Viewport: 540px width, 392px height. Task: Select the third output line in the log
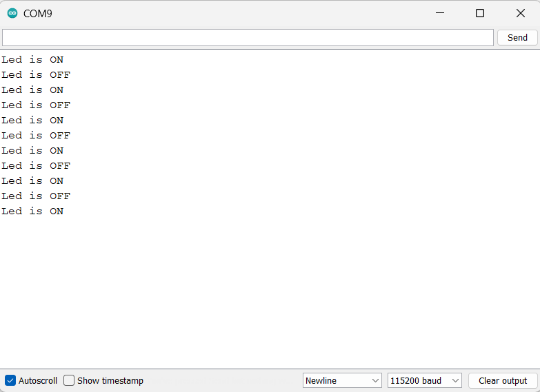(32, 90)
